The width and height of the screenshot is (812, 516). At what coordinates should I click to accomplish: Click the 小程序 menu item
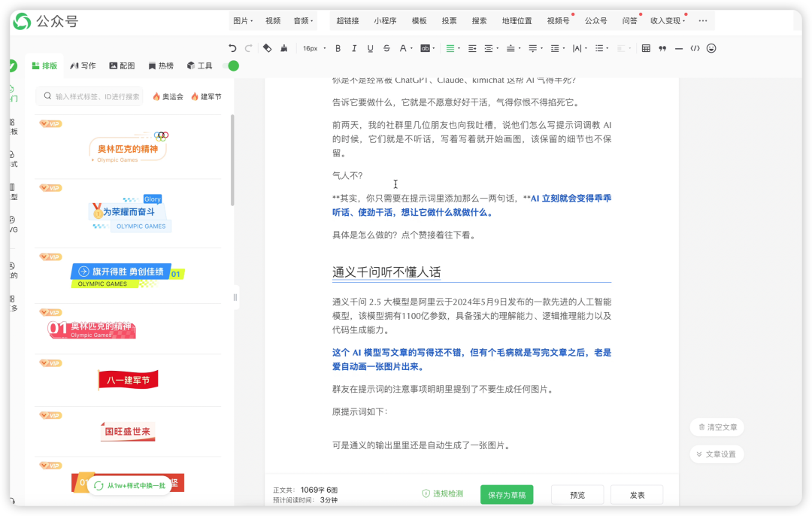385,21
